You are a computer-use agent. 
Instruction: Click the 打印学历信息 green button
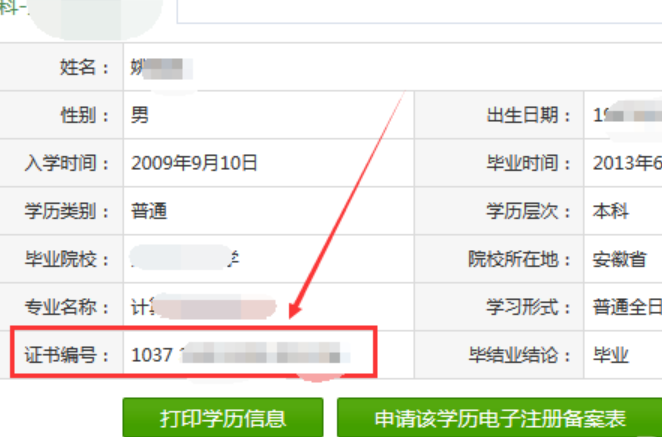click(223, 418)
